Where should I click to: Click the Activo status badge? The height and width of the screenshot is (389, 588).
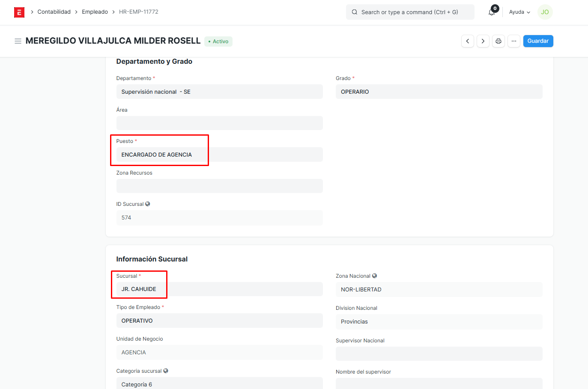click(218, 42)
